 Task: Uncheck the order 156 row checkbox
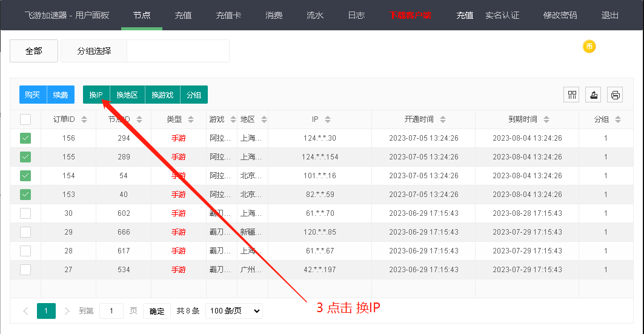pos(25,138)
